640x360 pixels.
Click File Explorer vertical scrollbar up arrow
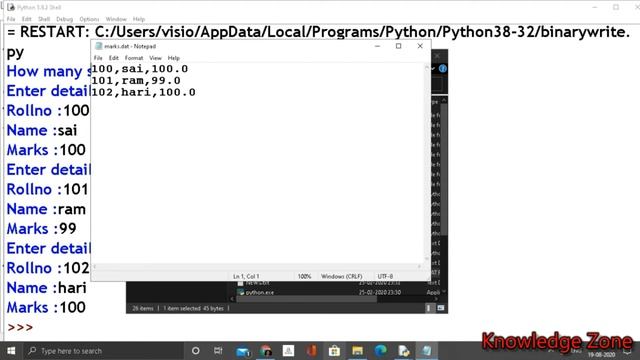(x=444, y=100)
